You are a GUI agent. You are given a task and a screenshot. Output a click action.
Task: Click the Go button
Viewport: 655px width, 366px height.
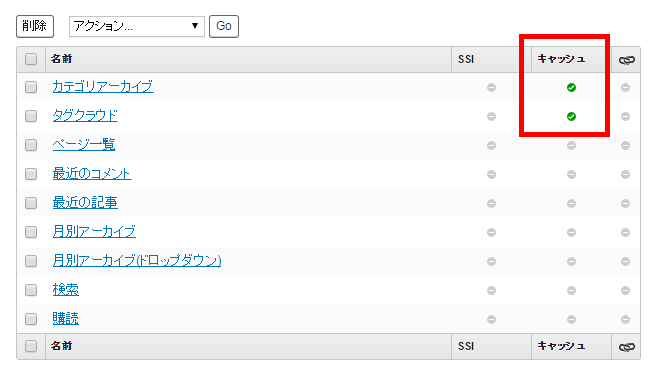224,26
